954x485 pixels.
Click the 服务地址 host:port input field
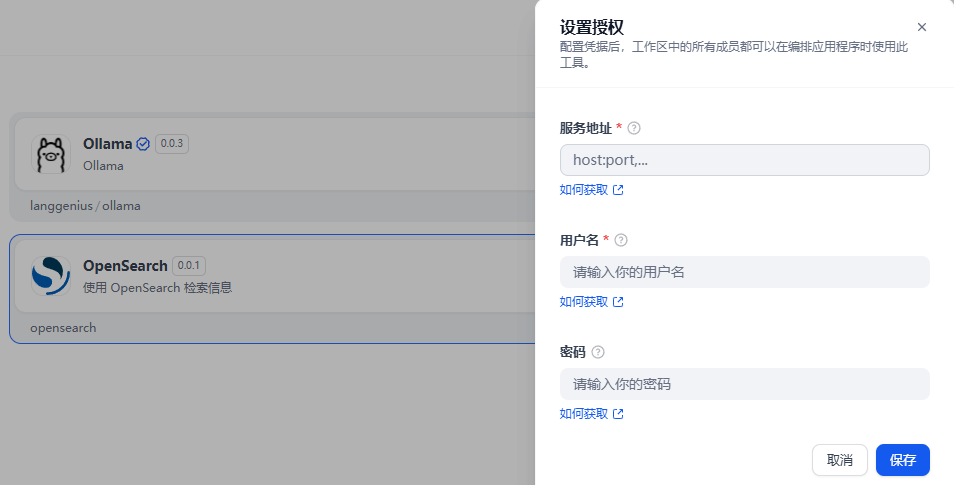744,160
